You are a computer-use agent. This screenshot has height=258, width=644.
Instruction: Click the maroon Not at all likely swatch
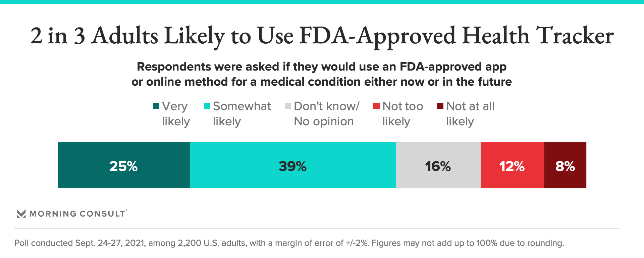pyautogui.click(x=440, y=106)
